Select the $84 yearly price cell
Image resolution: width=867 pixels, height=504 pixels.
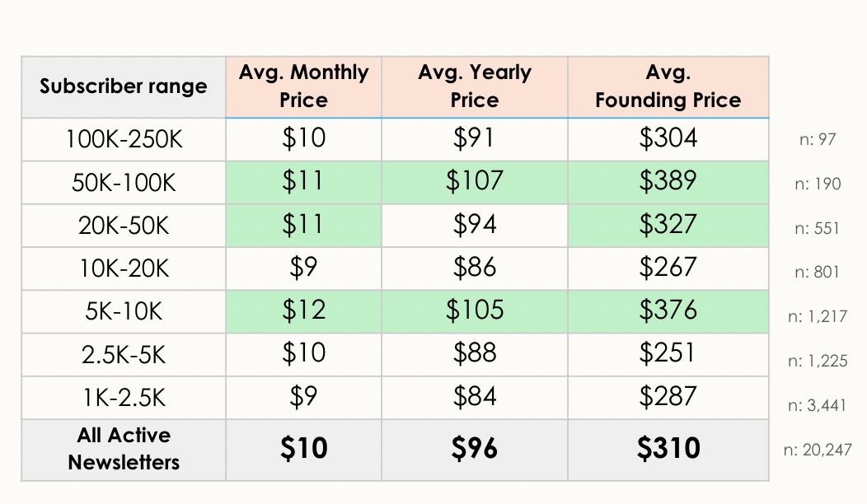[x=475, y=397]
